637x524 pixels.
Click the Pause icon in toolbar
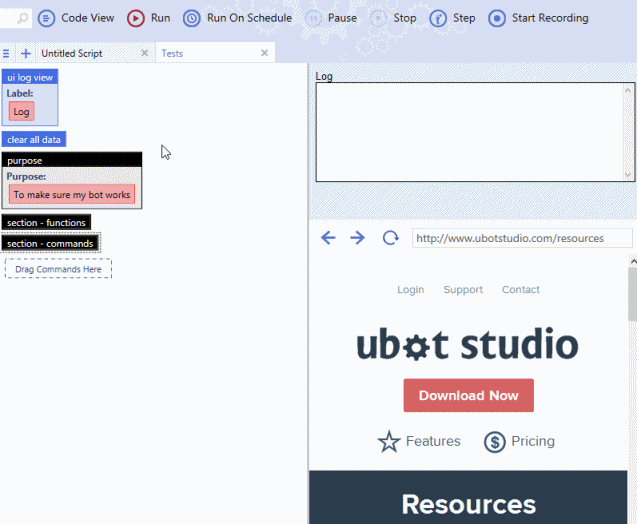coord(313,18)
